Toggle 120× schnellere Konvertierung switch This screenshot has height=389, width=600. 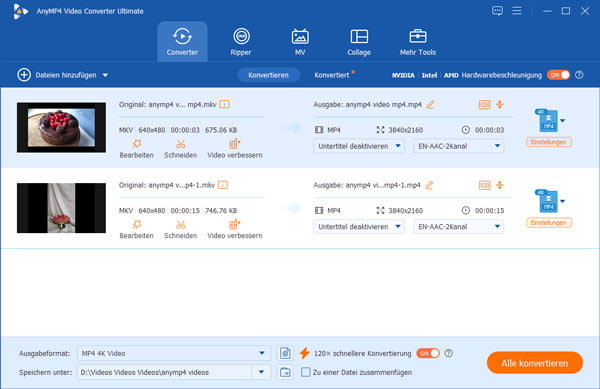click(x=428, y=353)
